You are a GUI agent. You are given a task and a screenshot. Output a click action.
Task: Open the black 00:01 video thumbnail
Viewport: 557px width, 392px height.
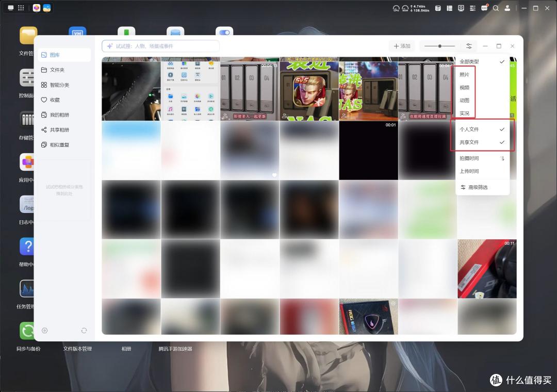(x=368, y=150)
